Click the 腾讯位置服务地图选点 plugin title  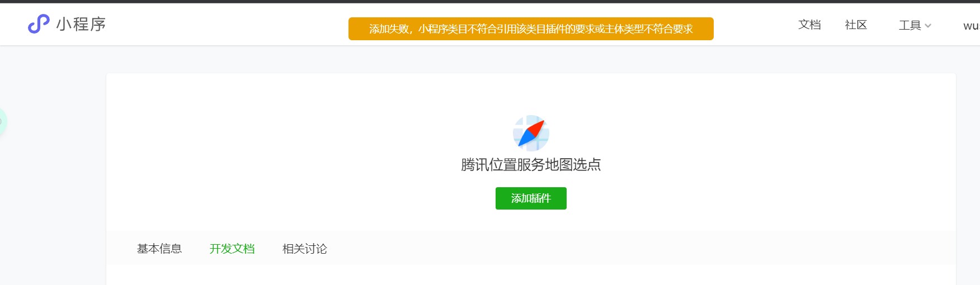[x=531, y=164]
